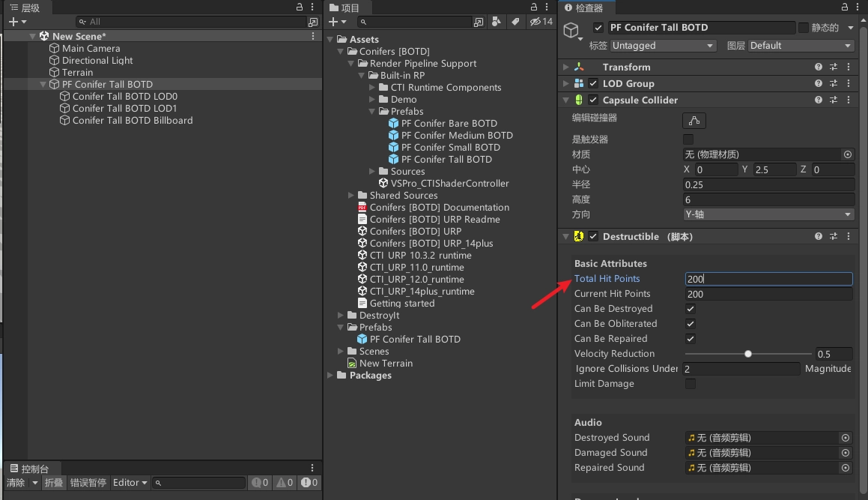
Task: Open the Direction dropdown showing Y-轴
Action: click(768, 214)
